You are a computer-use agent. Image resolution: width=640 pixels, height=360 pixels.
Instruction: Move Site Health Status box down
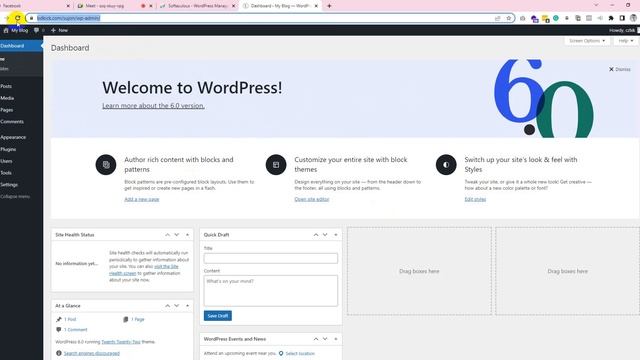tap(177, 235)
